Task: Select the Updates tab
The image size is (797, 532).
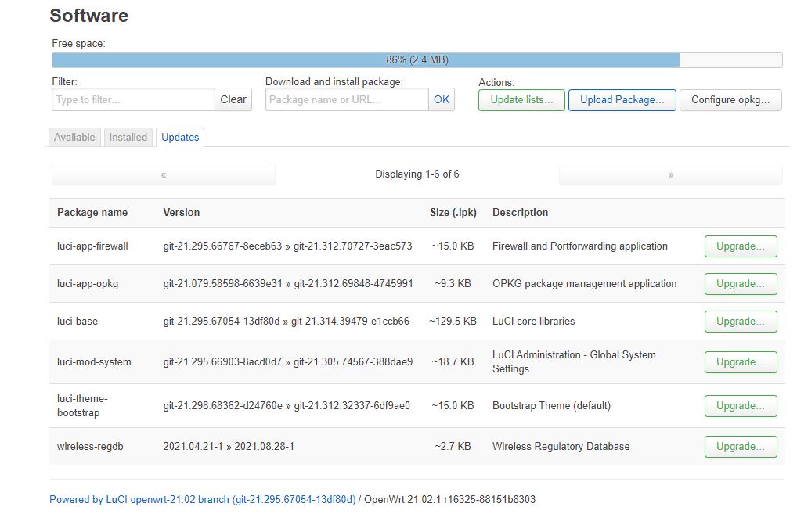Action: tap(179, 137)
